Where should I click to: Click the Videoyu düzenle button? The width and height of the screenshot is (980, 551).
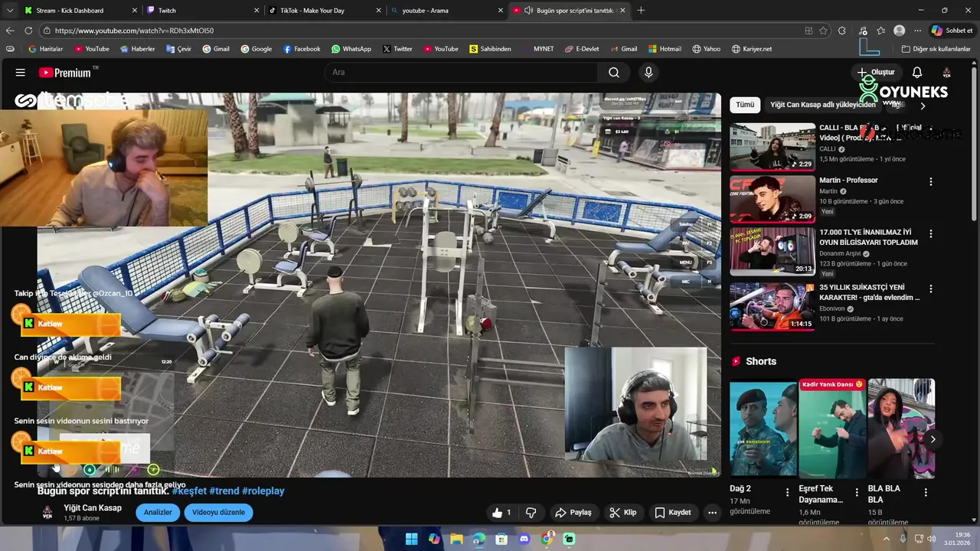click(218, 513)
